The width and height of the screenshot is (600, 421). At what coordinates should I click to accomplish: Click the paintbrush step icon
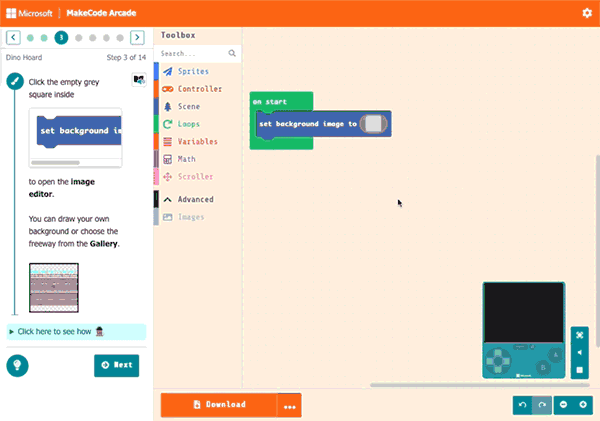click(x=15, y=81)
